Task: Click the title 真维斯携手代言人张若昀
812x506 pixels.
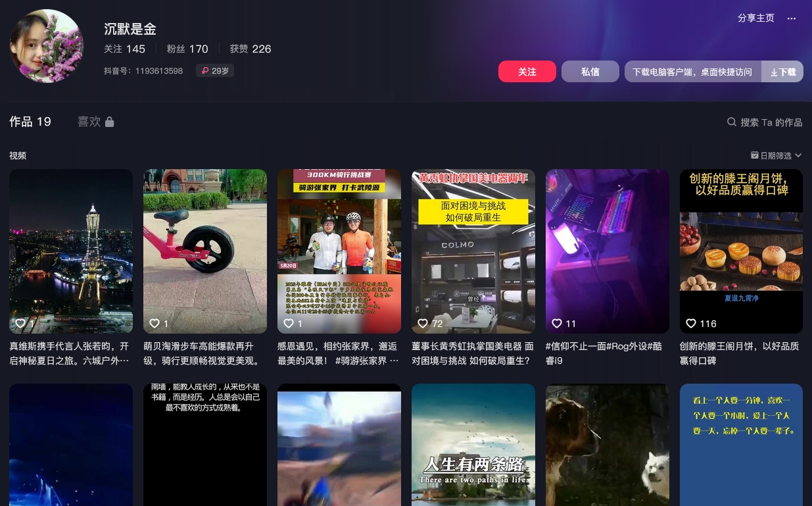Action: [x=69, y=353]
